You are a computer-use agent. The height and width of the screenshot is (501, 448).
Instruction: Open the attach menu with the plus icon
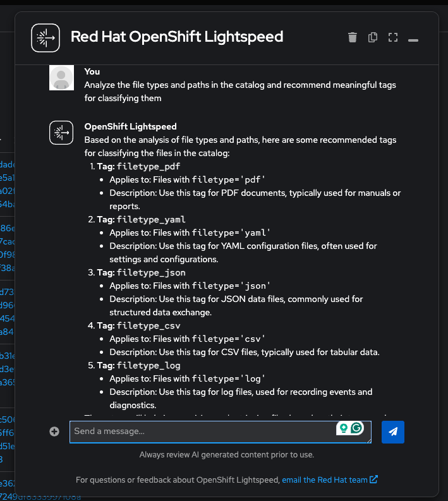[x=54, y=432]
